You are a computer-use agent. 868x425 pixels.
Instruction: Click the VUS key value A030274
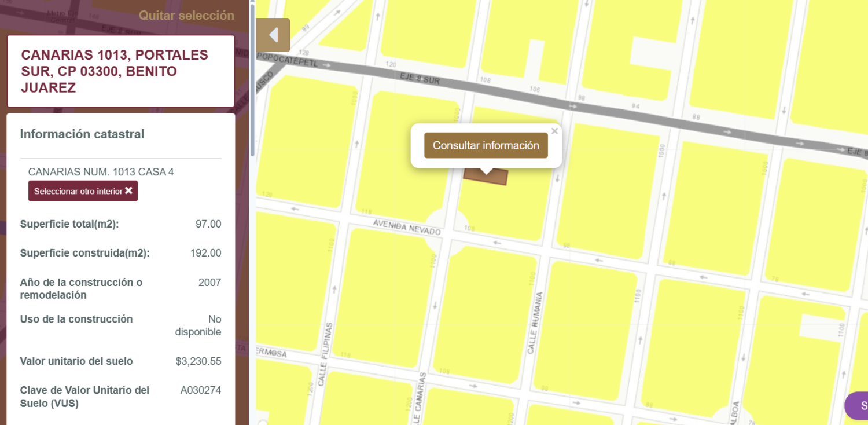pos(201,390)
